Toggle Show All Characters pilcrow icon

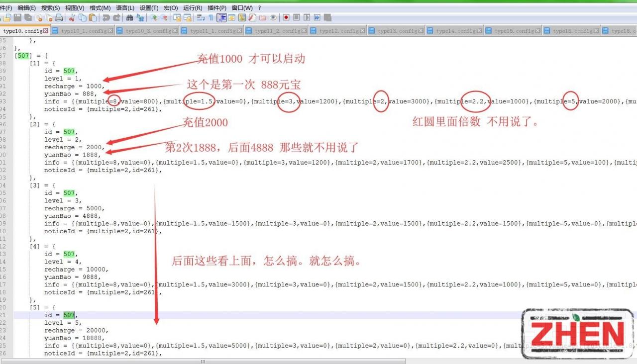pyautogui.click(x=211, y=17)
